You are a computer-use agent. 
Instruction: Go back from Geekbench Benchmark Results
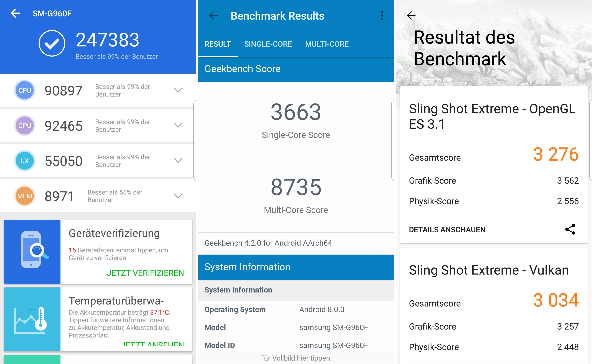click(213, 16)
